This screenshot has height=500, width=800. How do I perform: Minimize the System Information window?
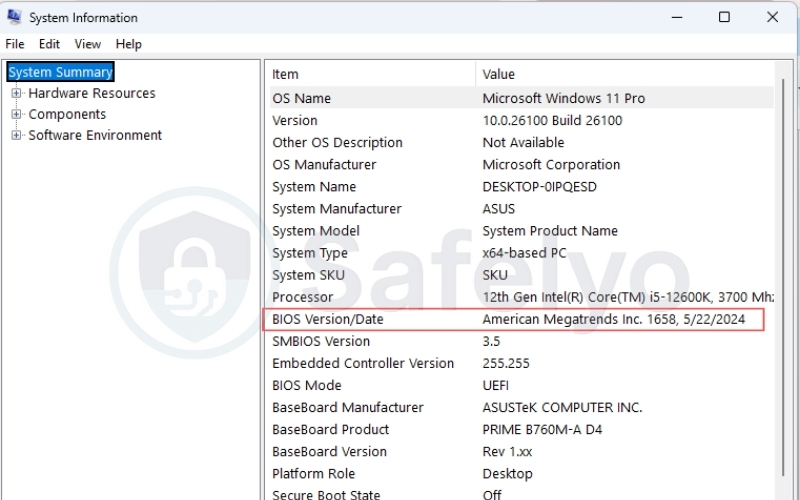click(x=677, y=17)
